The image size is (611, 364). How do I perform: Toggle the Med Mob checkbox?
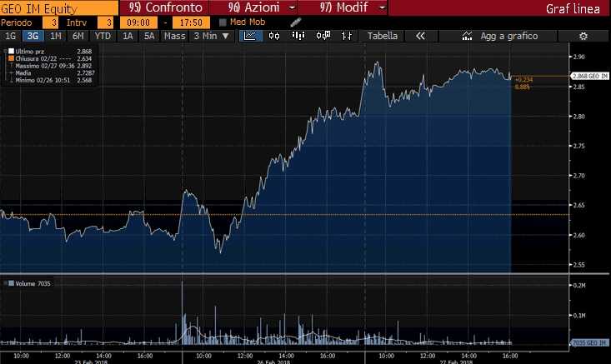(223, 22)
